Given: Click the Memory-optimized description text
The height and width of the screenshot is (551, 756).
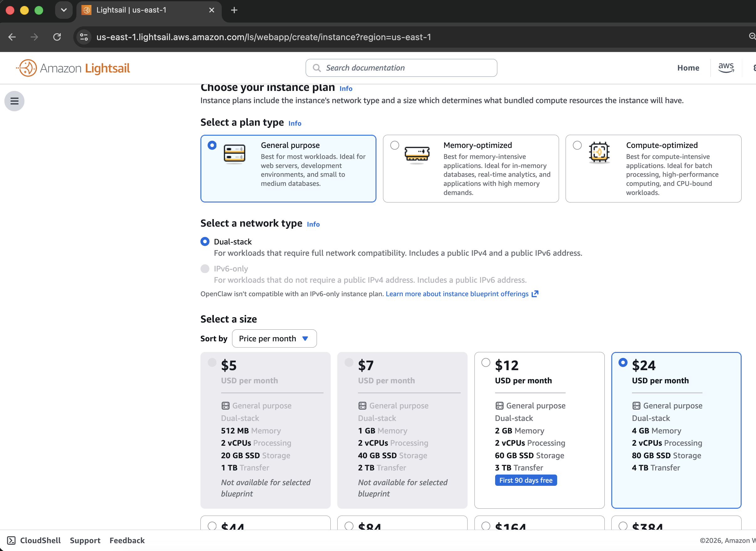Looking at the screenshot, I should pos(497,175).
